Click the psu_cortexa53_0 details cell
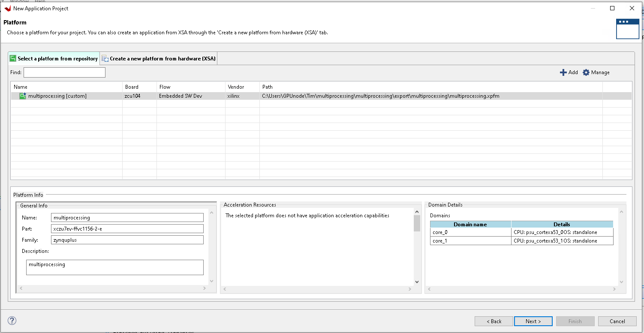The height and width of the screenshot is (333, 644). (562, 232)
